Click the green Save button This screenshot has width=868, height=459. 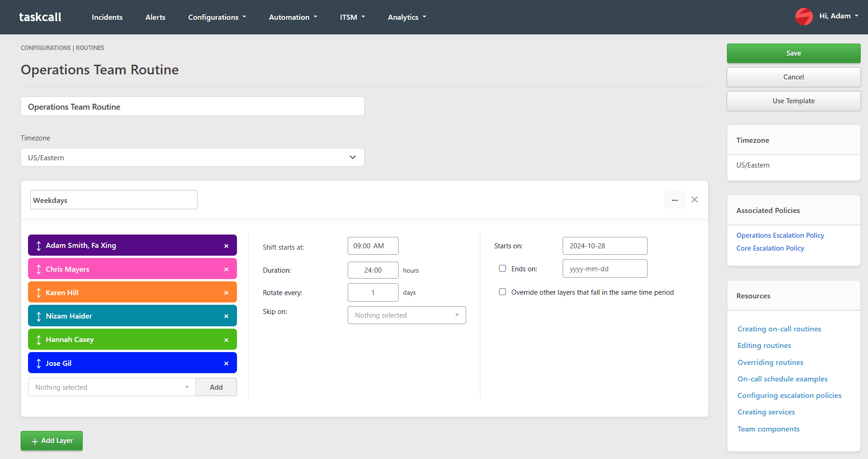tap(793, 53)
